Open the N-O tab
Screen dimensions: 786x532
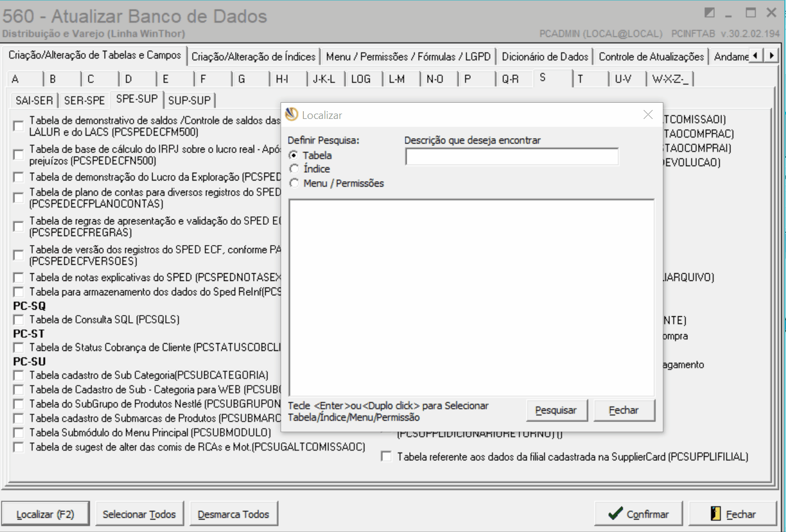[439, 79]
